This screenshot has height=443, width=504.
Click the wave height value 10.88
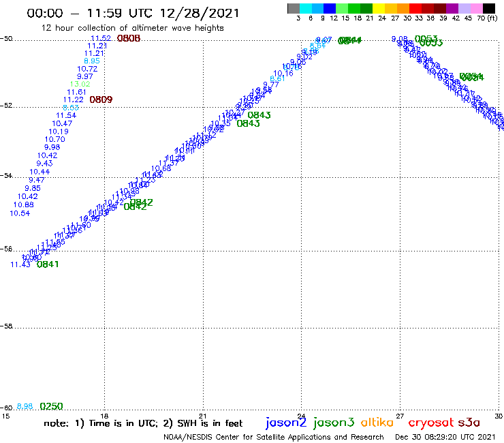(x=23, y=204)
